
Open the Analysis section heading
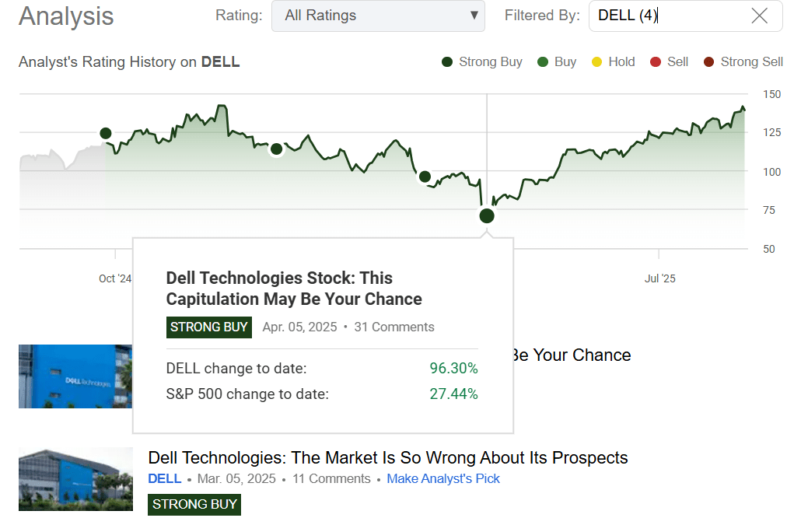(x=65, y=16)
